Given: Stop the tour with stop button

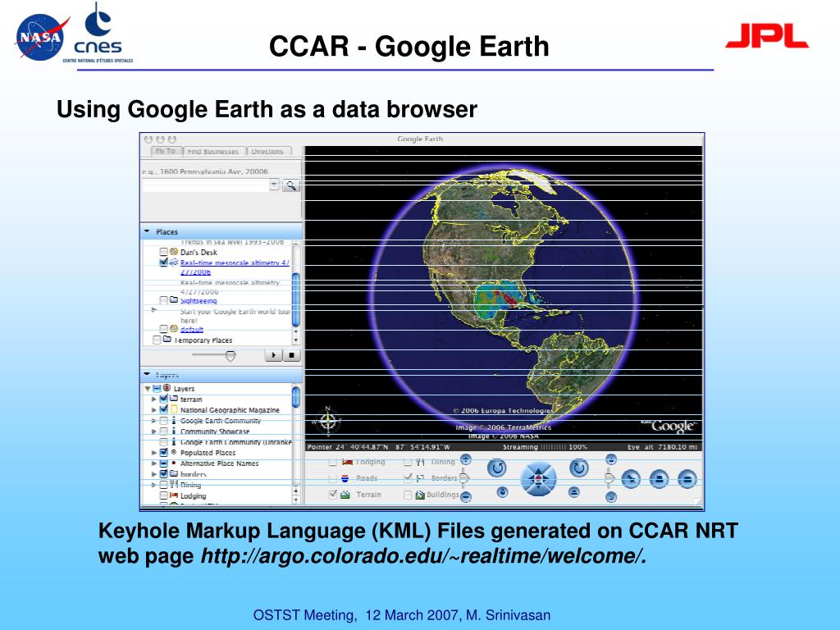Looking at the screenshot, I should [291, 354].
